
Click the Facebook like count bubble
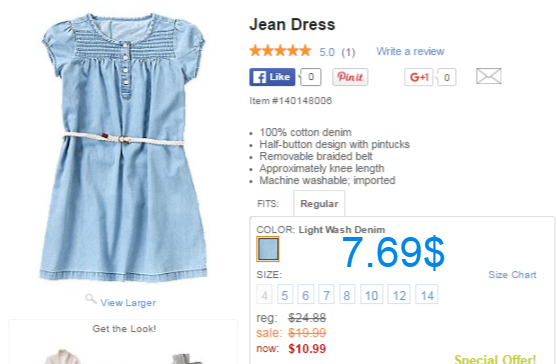click(311, 77)
